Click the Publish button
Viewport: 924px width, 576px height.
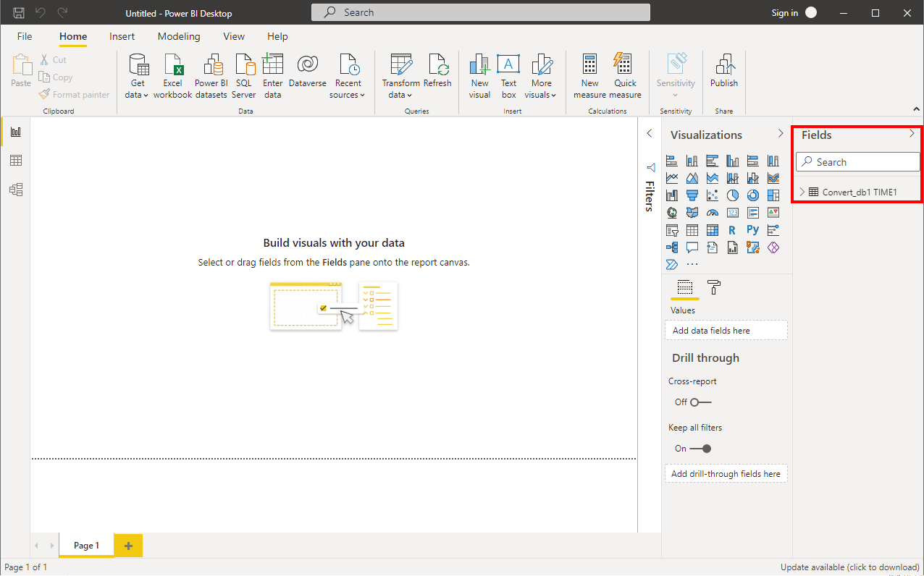723,72
